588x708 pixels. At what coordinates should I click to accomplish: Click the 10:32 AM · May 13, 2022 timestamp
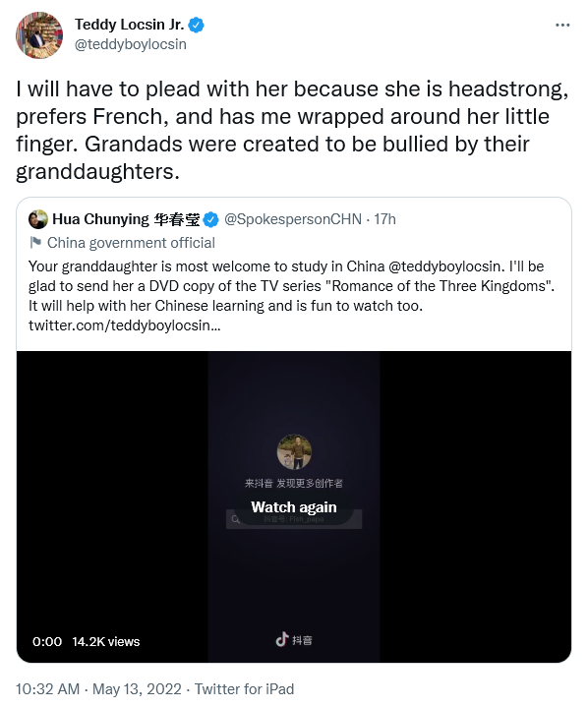click(x=98, y=689)
